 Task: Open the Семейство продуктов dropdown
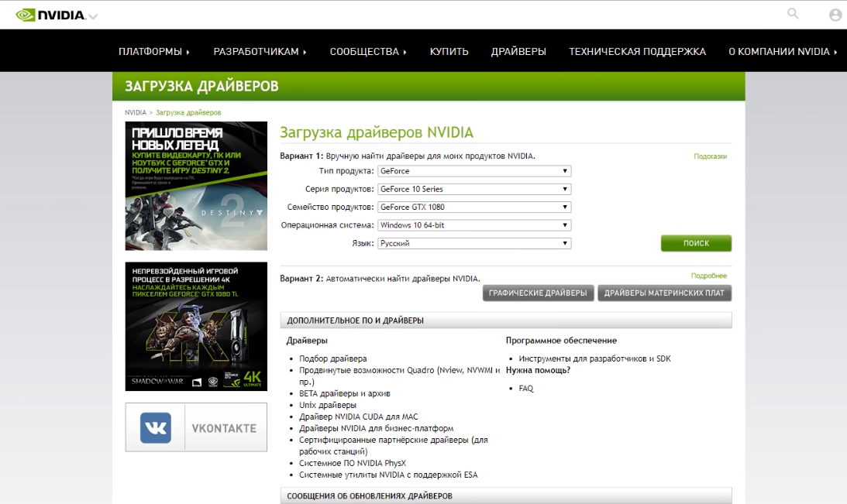[x=474, y=207]
